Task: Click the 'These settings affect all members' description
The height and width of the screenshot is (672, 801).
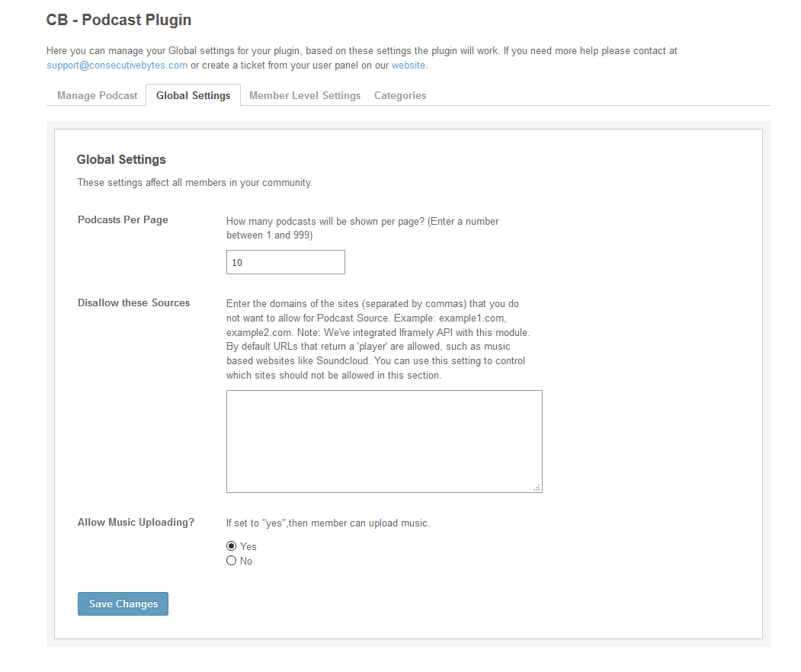Action: click(195, 183)
